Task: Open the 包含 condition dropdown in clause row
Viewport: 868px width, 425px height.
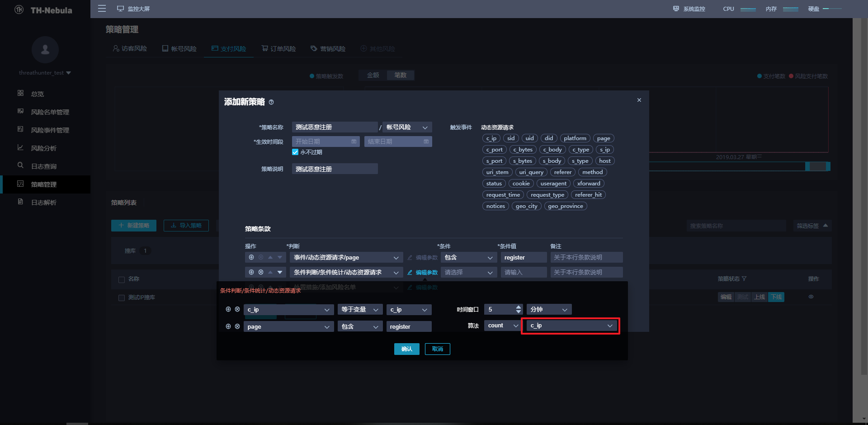Action: coord(469,257)
